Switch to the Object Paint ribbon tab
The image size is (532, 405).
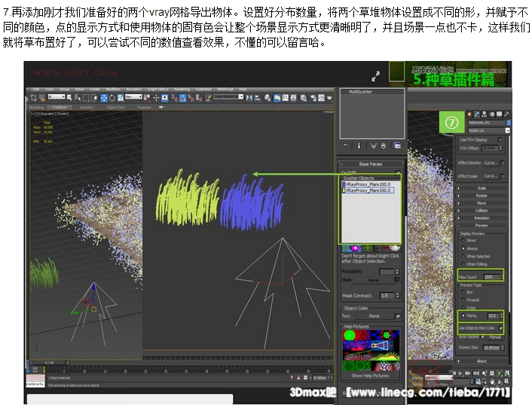pyautogui.click(x=116, y=108)
